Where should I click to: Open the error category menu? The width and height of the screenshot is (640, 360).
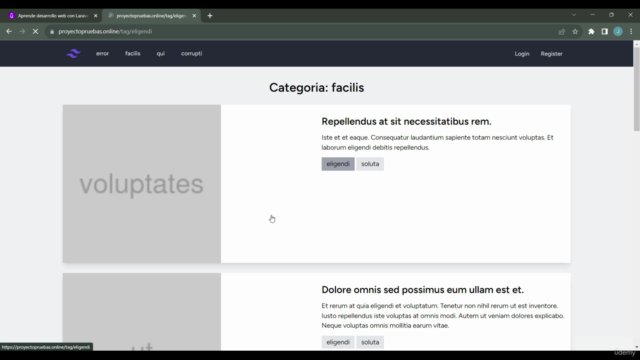(x=102, y=53)
